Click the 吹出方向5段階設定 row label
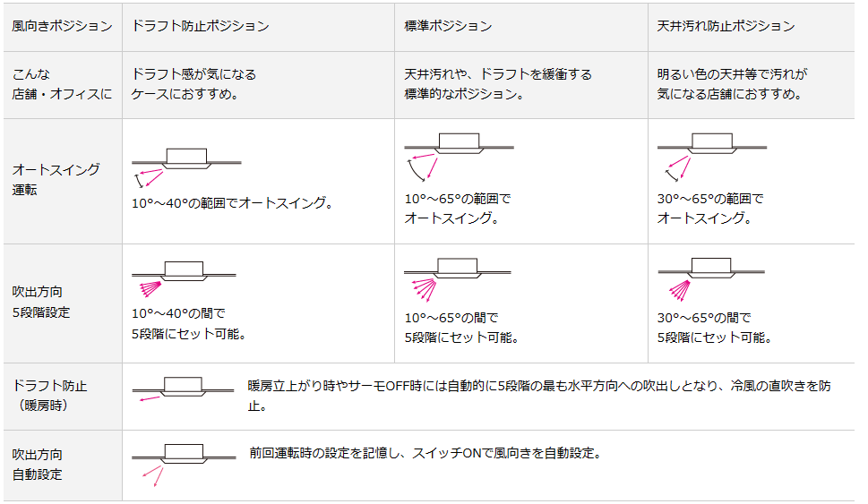This screenshot has width=868, height=504. [x=41, y=302]
